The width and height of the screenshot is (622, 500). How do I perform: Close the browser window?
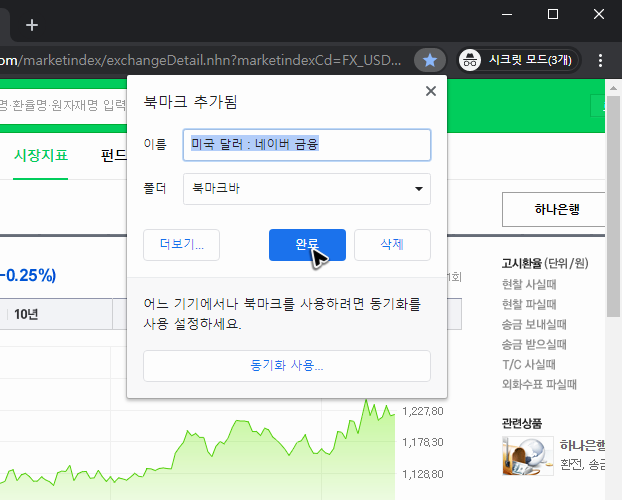(x=599, y=14)
